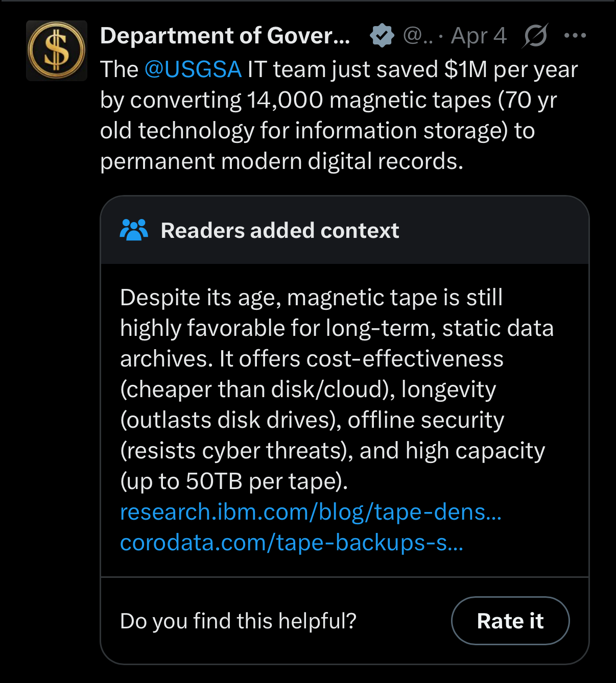
Task: Click the Rate it button
Action: pyautogui.click(x=510, y=621)
